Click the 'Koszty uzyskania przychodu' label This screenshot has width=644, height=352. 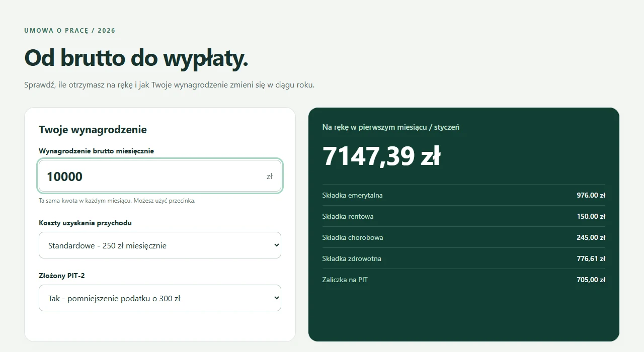point(85,223)
